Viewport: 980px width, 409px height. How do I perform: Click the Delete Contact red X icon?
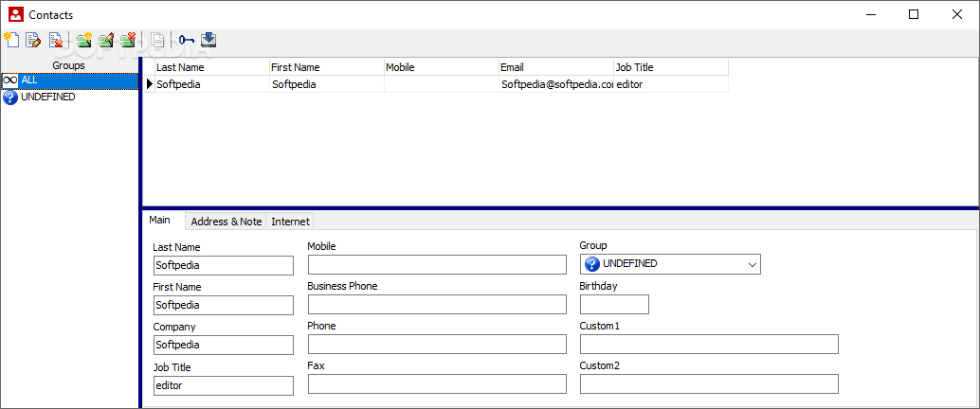56,40
